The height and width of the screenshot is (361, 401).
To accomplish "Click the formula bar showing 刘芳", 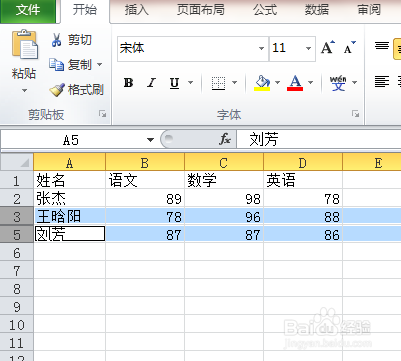I will point(319,140).
